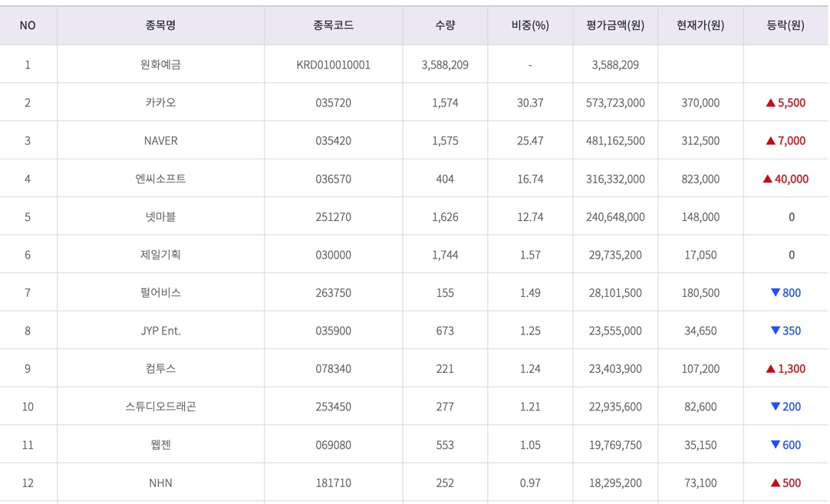Click stock code KRD010010001
Image resolution: width=830 pixels, height=504 pixels.
(x=333, y=64)
